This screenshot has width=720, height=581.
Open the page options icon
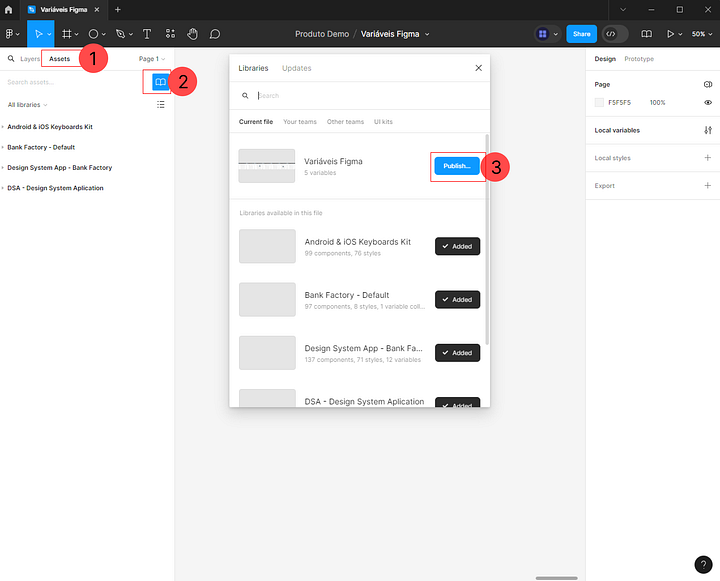pos(708,84)
